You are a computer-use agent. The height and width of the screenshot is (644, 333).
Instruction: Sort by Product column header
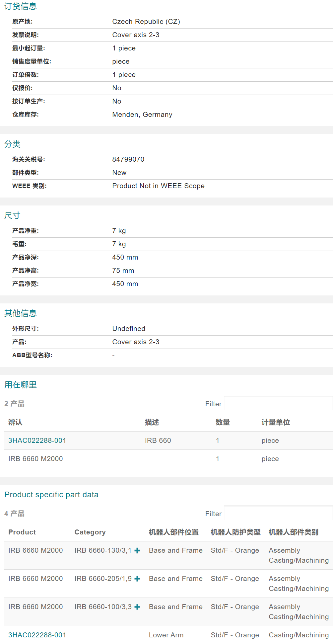coord(22,532)
